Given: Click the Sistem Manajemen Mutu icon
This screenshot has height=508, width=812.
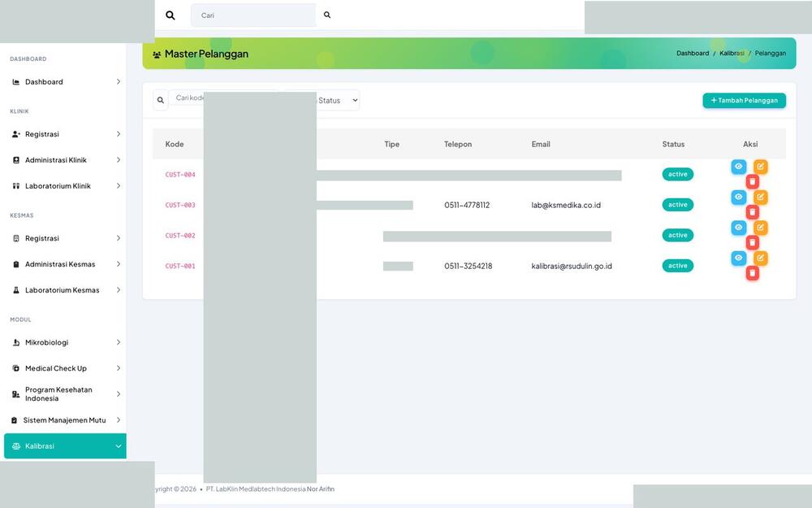Looking at the screenshot, I should (14, 420).
